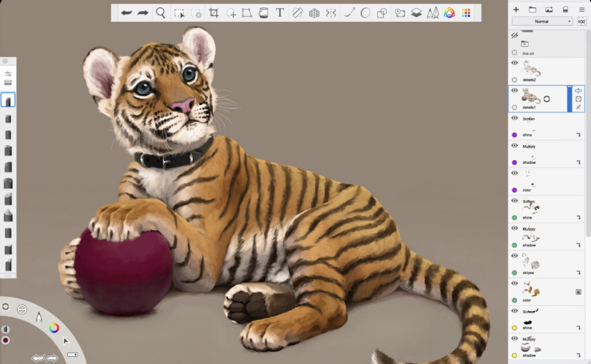Add an image layer
591x364 pixels.
point(549,9)
